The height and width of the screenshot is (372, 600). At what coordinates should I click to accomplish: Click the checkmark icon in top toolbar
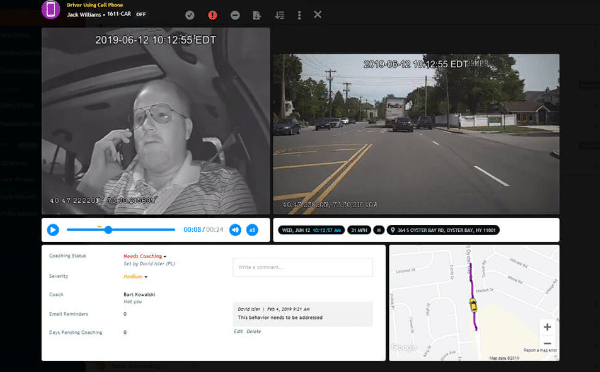[x=190, y=15]
